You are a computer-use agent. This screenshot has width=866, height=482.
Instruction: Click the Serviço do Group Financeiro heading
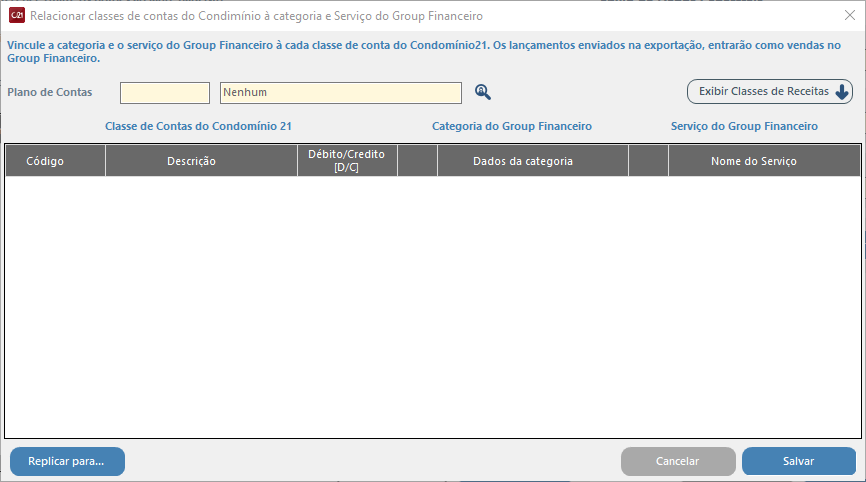tap(744, 126)
